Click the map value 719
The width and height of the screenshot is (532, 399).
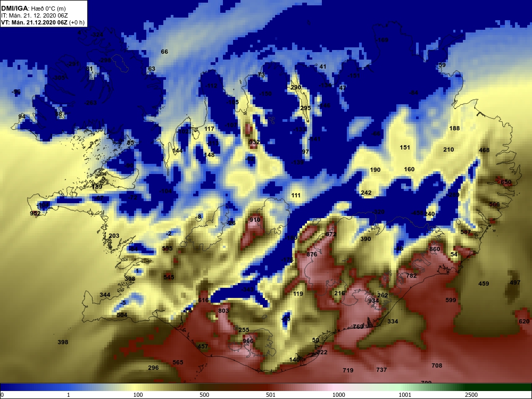pos(348,370)
